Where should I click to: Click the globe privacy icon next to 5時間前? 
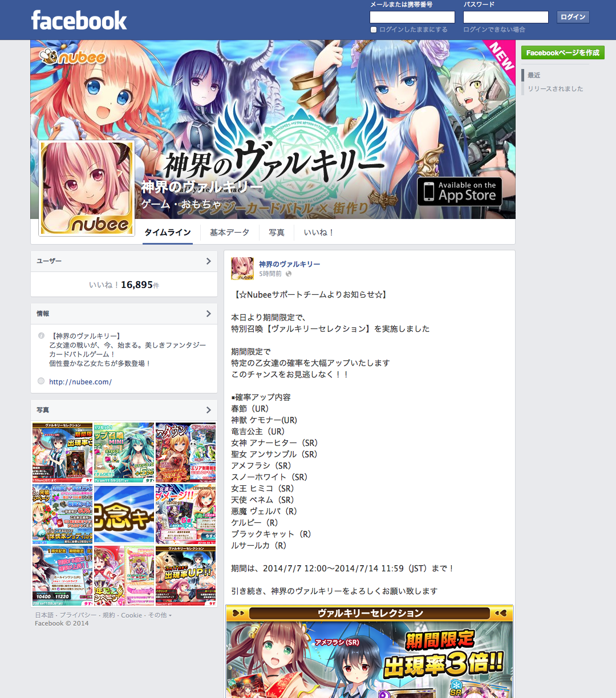coord(289,274)
